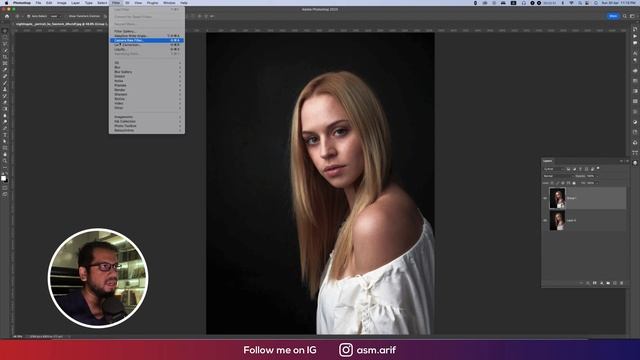
Task: Open the Apple menu
Action: (7, 3)
